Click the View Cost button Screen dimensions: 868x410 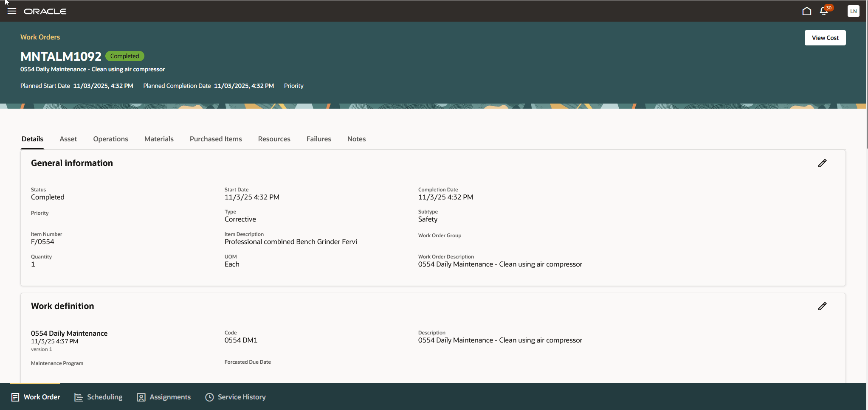click(825, 37)
